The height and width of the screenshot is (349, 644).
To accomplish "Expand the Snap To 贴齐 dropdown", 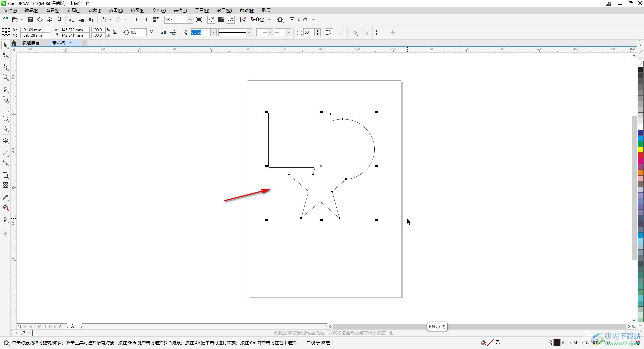I will (x=269, y=20).
